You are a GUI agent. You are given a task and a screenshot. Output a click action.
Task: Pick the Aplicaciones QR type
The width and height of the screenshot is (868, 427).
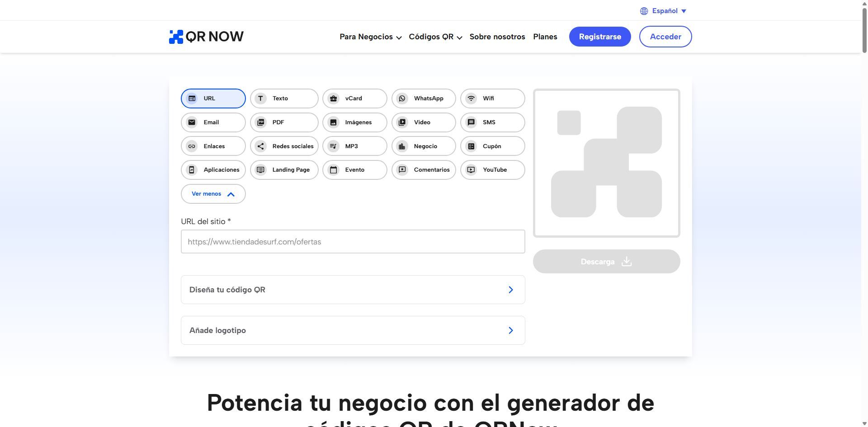click(213, 170)
